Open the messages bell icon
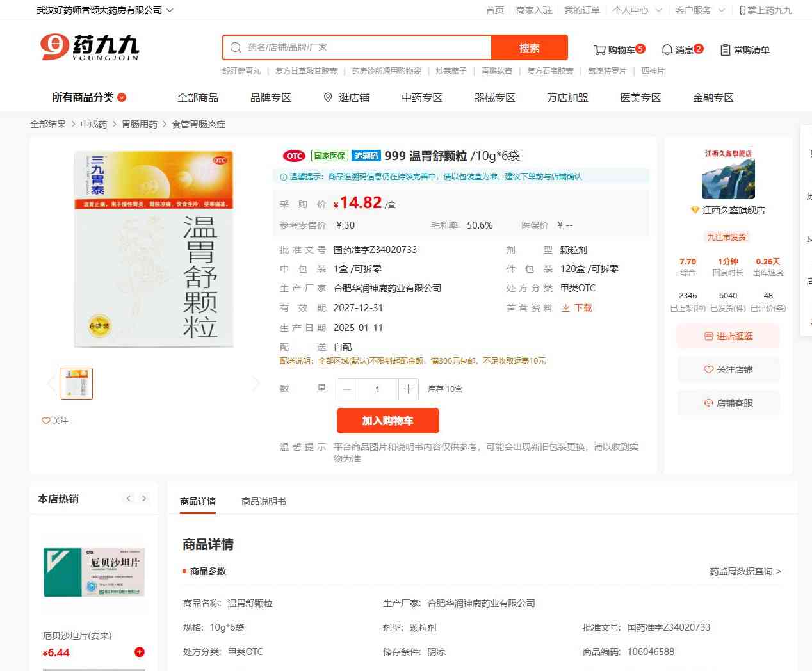 667,50
